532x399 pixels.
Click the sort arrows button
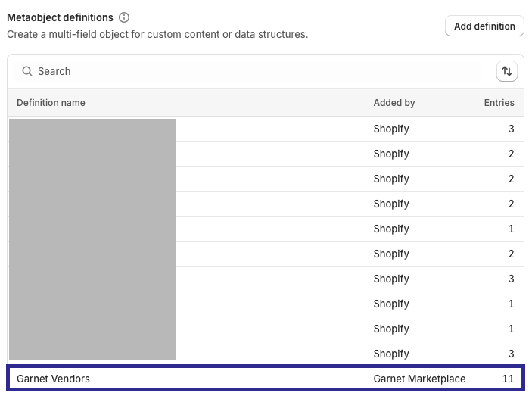[506, 71]
